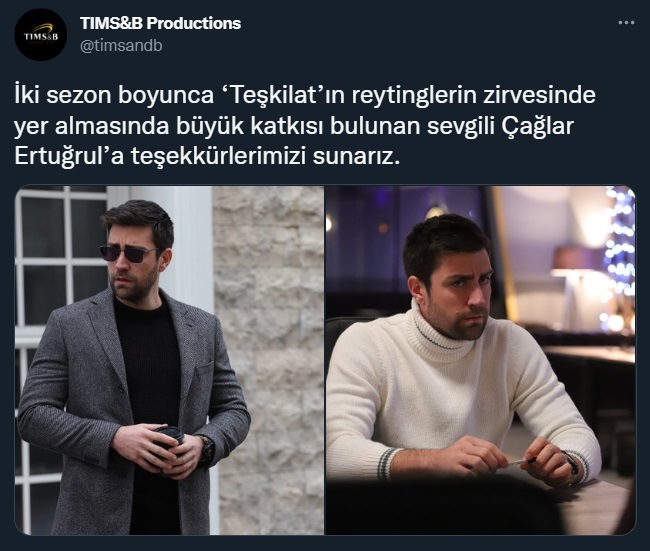650x551 pixels.
Task: Open the @timsandb handle link
Action: point(121,45)
